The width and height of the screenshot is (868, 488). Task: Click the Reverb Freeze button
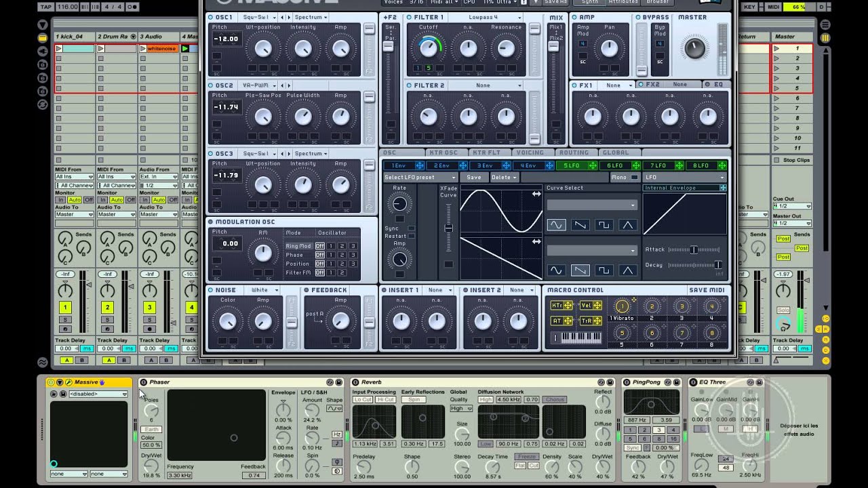pyautogui.click(x=526, y=457)
